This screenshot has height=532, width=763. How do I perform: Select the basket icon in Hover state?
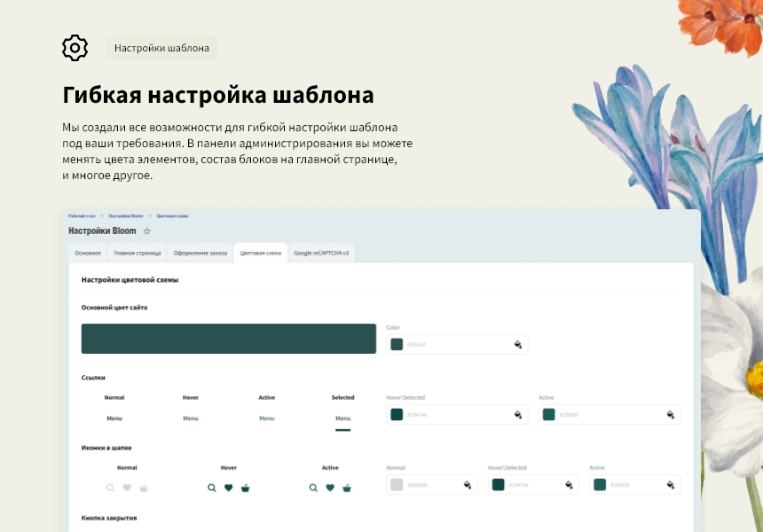click(247, 488)
